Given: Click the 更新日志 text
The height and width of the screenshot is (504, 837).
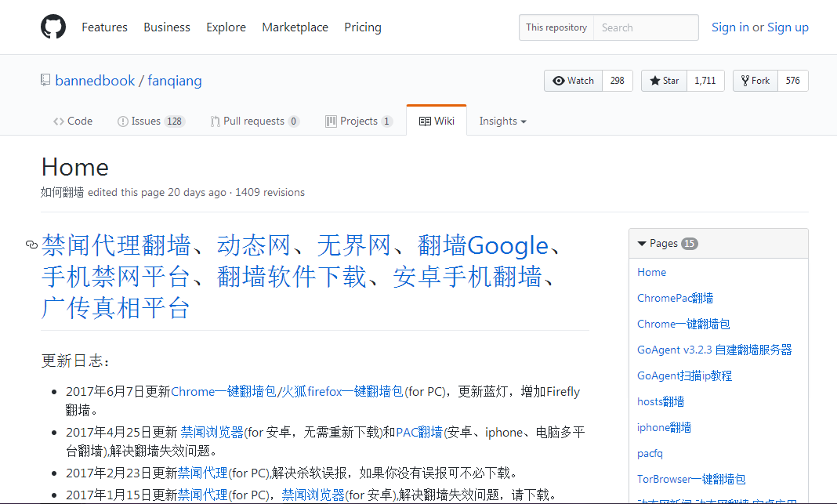Looking at the screenshot, I should tap(76, 361).
